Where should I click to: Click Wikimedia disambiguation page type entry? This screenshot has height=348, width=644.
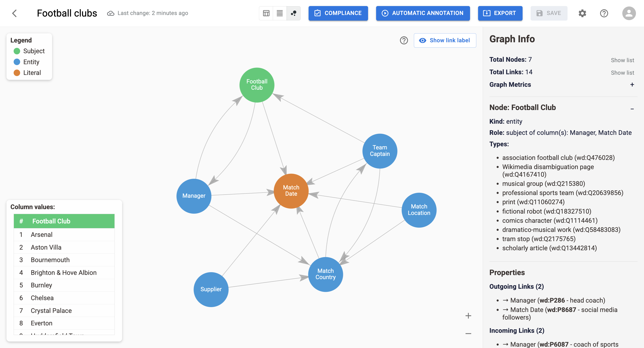[548, 170]
